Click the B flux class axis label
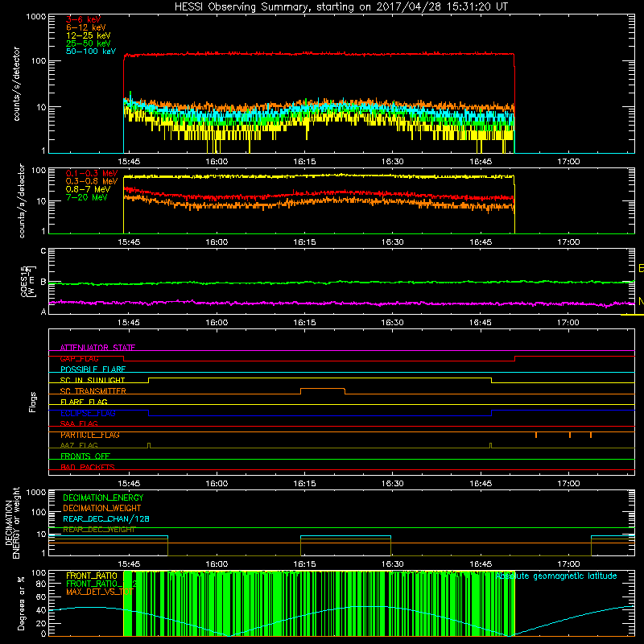Image resolution: width=644 pixels, height=644 pixels. pyautogui.click(x=43, y=283)
